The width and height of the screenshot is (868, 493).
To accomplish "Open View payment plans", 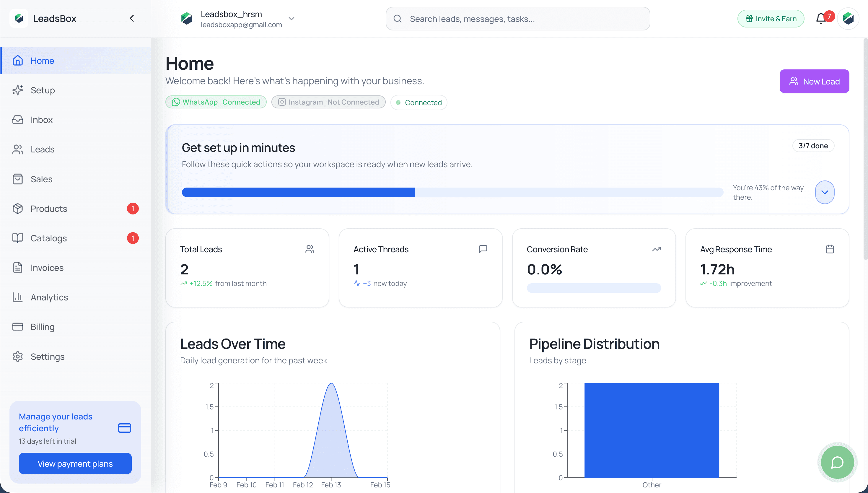I will [x=75, y=463].
